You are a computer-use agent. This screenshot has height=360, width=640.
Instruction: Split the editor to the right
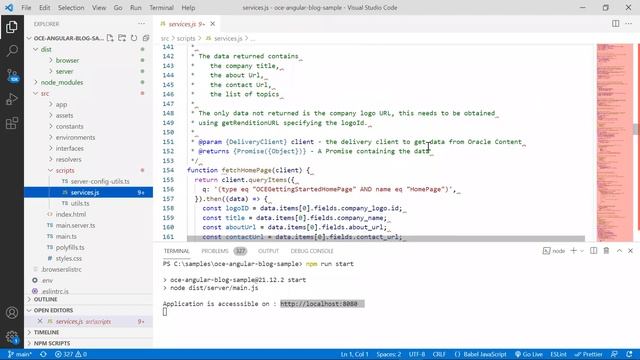coord(616,24)
